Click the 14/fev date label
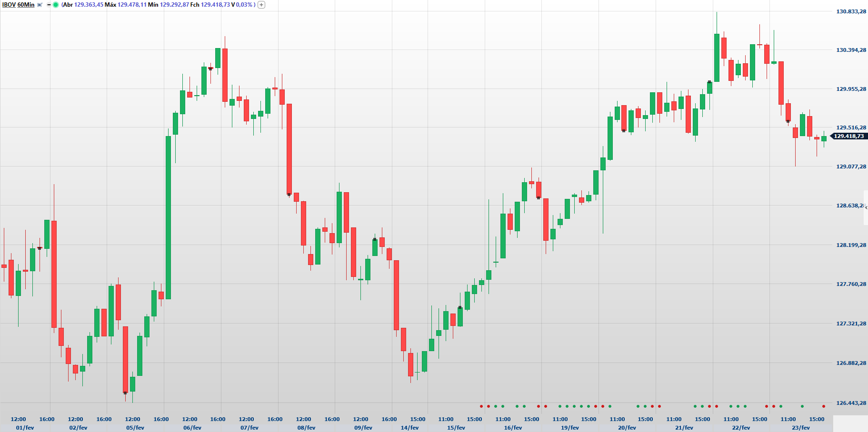This screenshot has height=432, width=868. pyautogui.click(x=409, y=428)
